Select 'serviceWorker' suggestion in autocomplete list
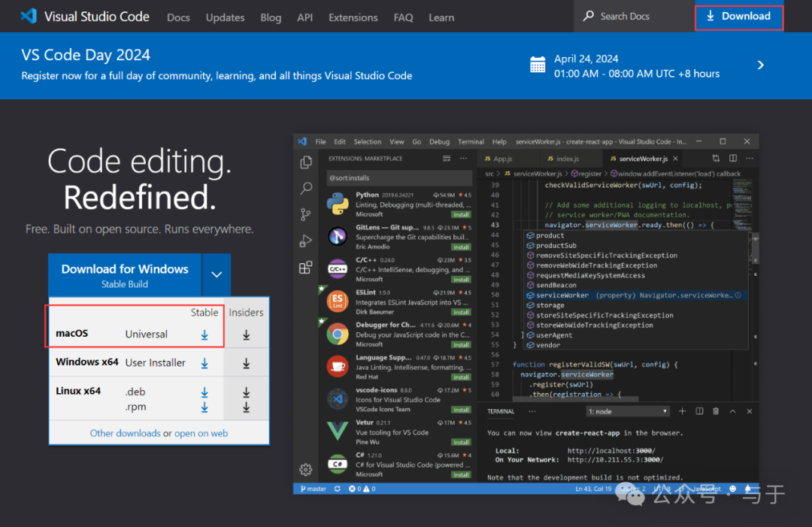This screenshot has width=812, height=527. [635, 295]
